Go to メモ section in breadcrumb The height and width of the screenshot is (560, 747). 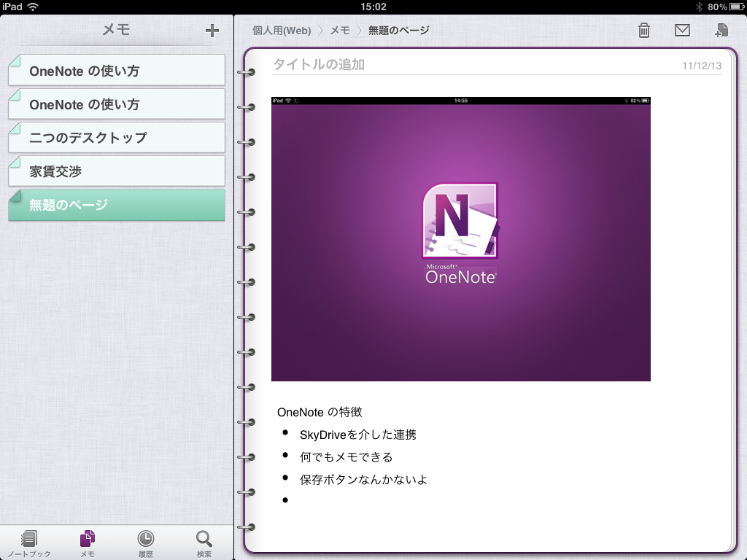340,31
